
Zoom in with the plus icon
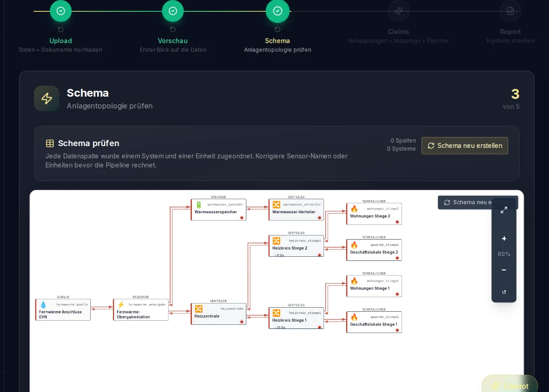pos(504,239)
